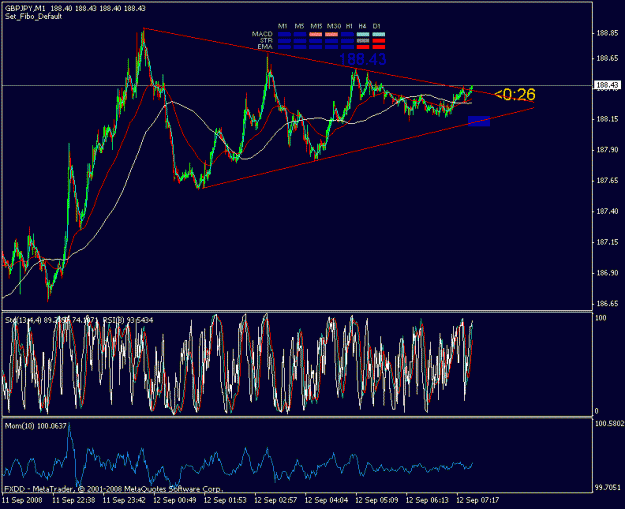Image resolution: width=625 pixels, height=509 pixels.
Task: Click the 11 Sep 23:42 time axis label
Action: pos(124,500)
